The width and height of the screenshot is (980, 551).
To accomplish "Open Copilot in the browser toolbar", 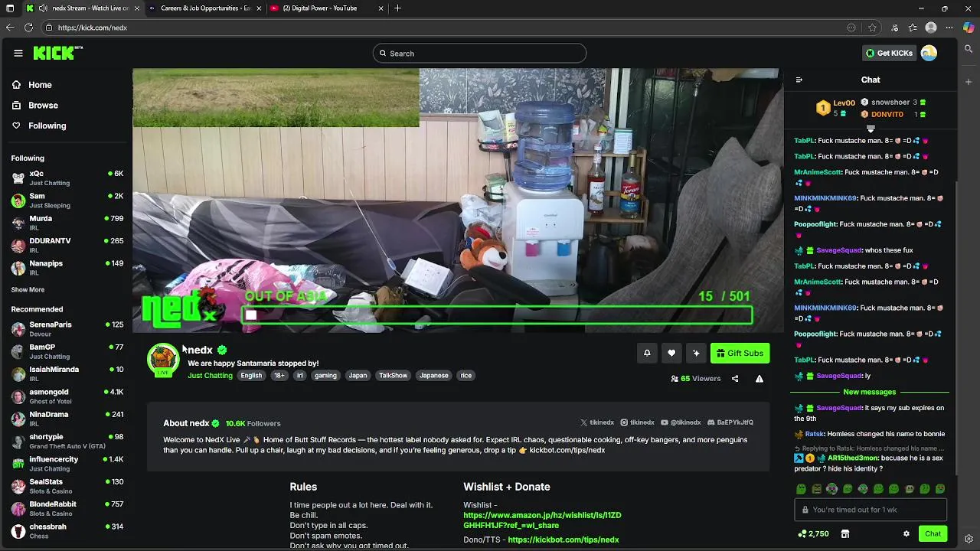I will pyautogui.click(x=969, y=28).
